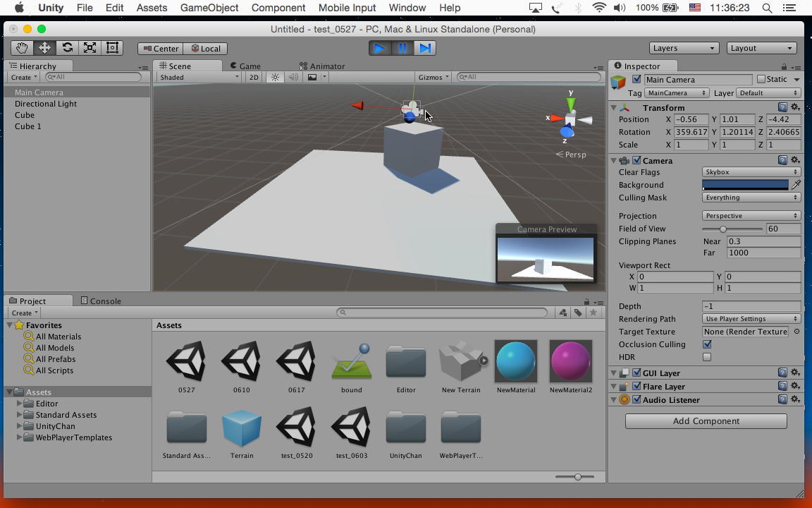Click the Background color swatch

[x=745, y=185]
